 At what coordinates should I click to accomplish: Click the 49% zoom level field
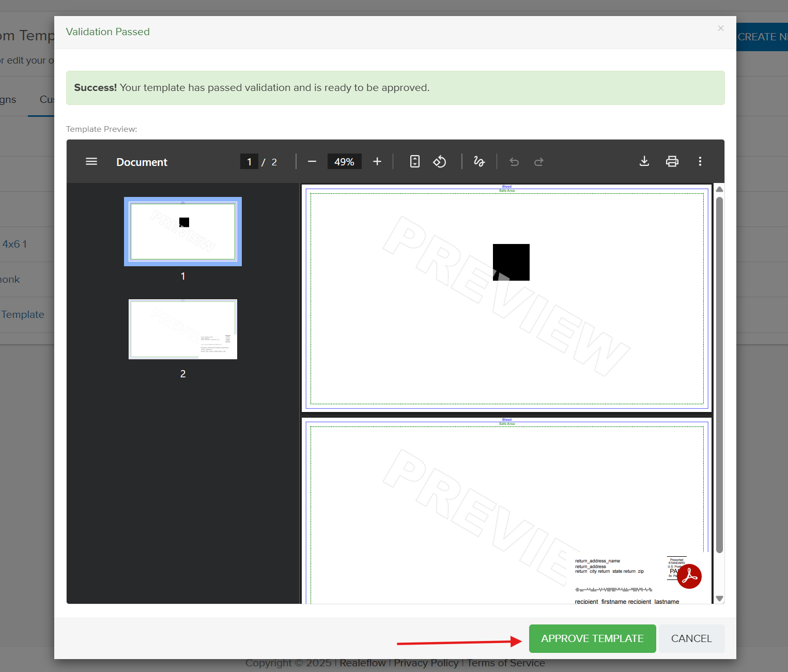(344, 162)
